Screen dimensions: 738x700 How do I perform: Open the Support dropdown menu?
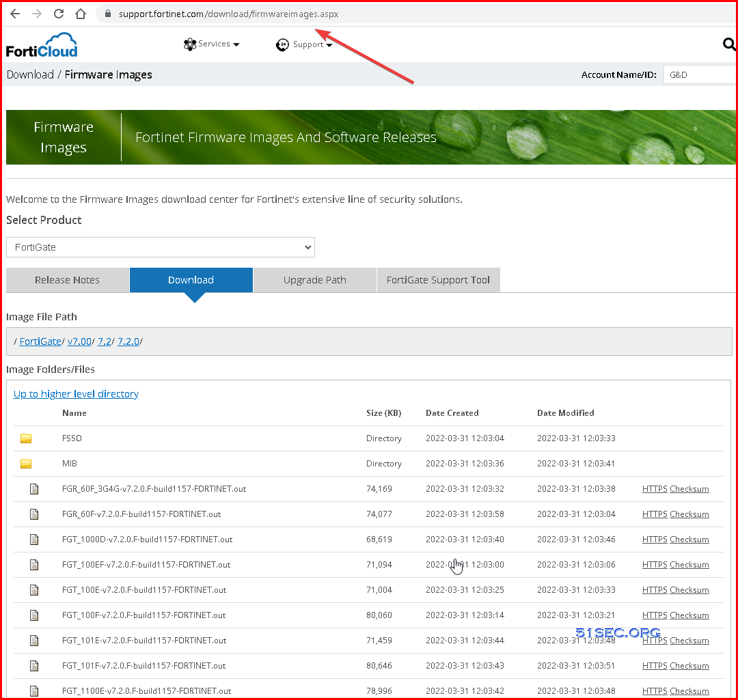click(x=304, y=44)
